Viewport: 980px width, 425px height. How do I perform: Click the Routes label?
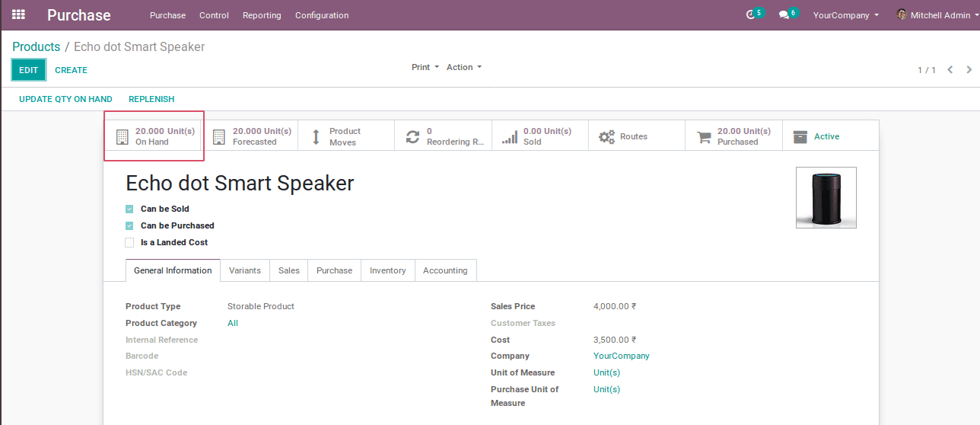[634, 136]
